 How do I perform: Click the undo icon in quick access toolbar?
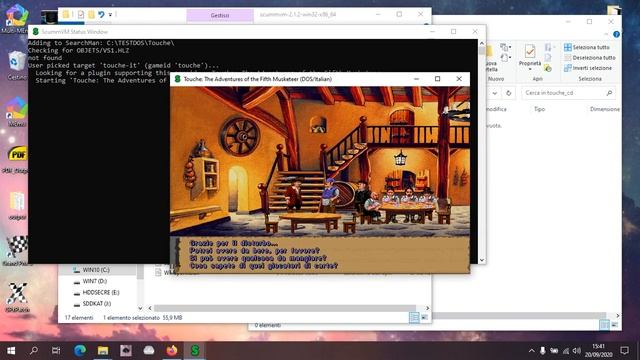pyautogui.click(x=101, y=15)
